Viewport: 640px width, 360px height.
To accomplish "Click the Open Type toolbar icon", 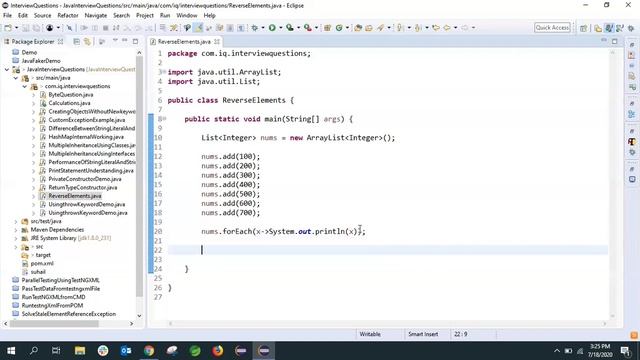I will coord(358,28).
